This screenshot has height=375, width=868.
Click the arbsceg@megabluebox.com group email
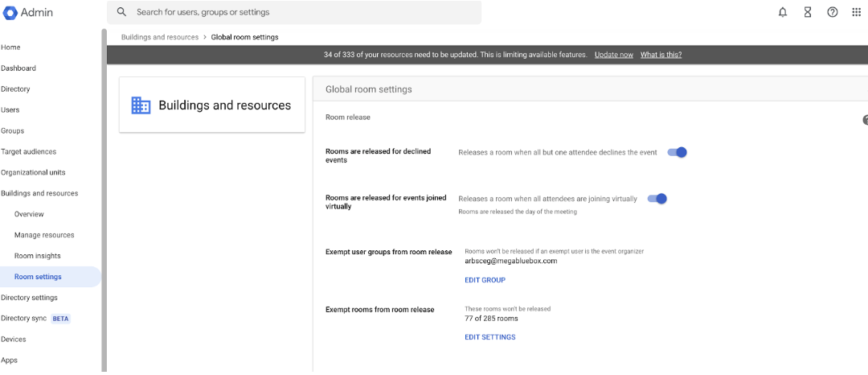tap(510, 261)
